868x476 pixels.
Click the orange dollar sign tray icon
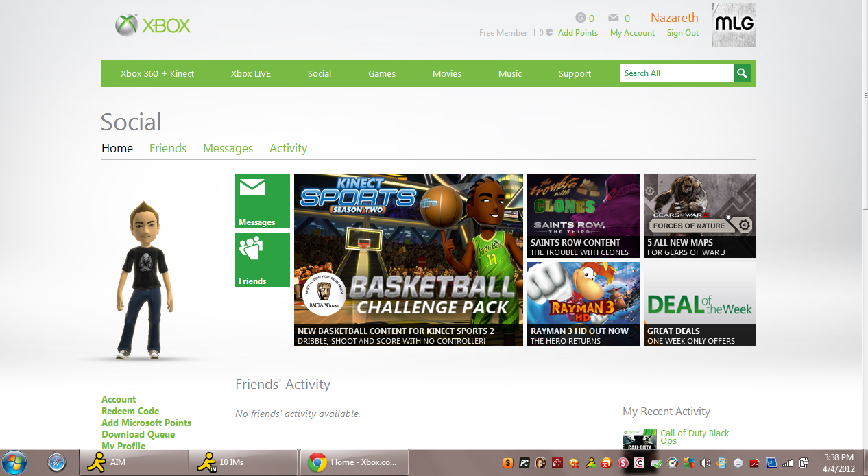pos(508,463)
